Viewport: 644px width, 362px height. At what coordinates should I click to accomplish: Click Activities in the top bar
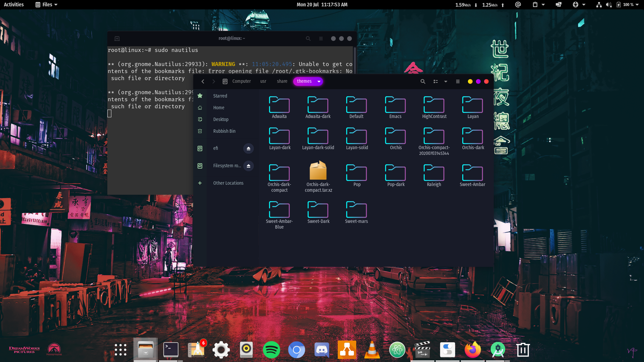click(14, 5)
